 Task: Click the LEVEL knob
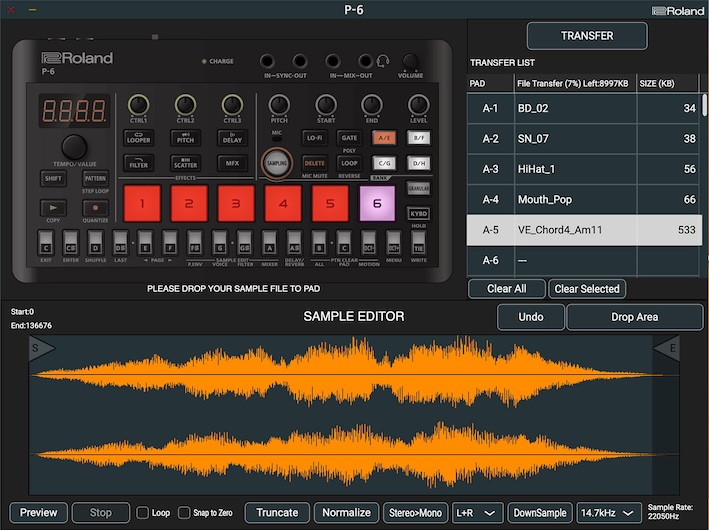tap(418, 104)
